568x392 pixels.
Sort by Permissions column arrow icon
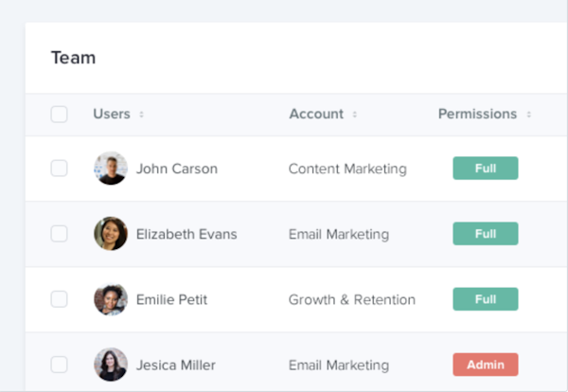pyautogui.click(x=528, y=115)
